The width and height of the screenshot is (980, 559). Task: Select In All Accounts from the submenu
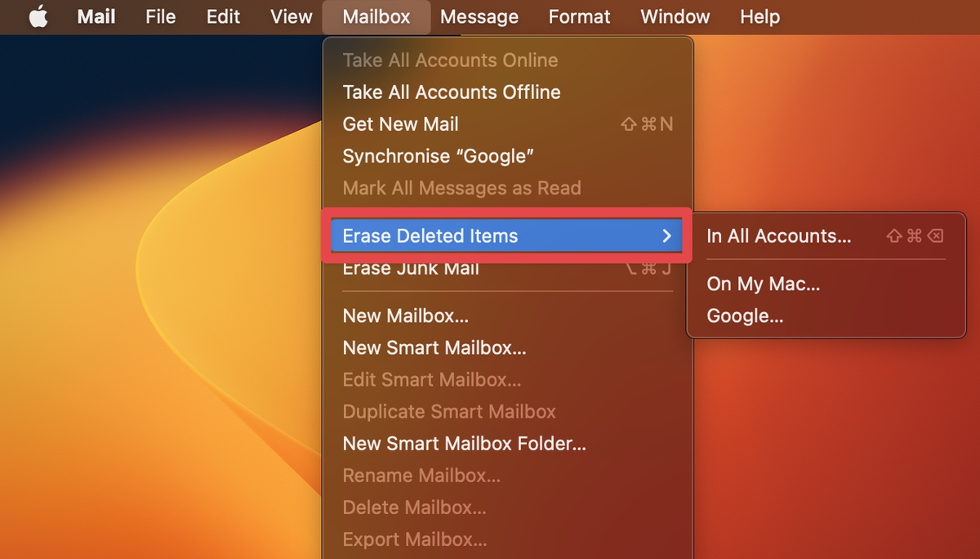[777, 235]
